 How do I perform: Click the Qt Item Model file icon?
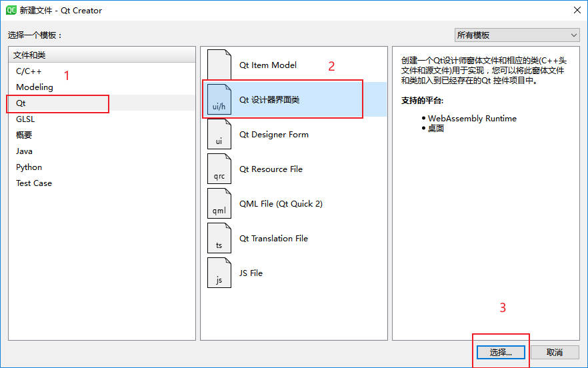pos(219,65)
